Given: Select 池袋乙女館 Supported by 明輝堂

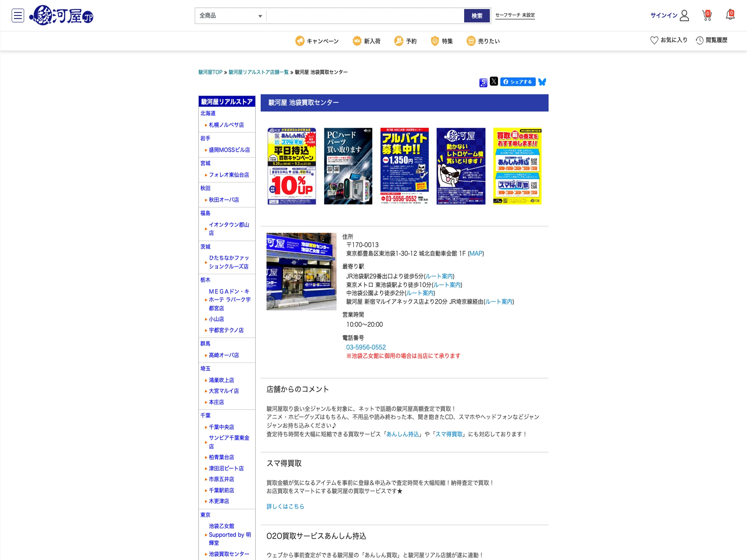Looking at the screenshot, I should tap(230, 535).
